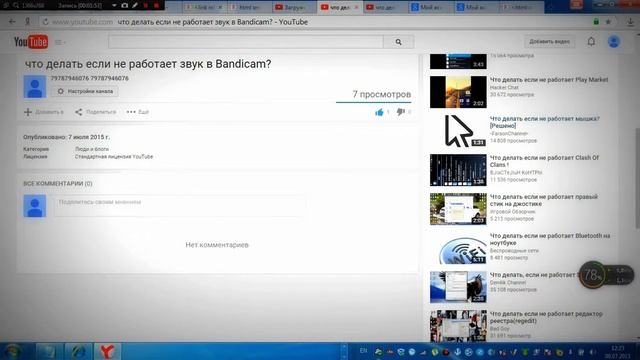The image size is (640, 360).
Task: Click the 'Добавить видео' button
Action: pos(549,42)
